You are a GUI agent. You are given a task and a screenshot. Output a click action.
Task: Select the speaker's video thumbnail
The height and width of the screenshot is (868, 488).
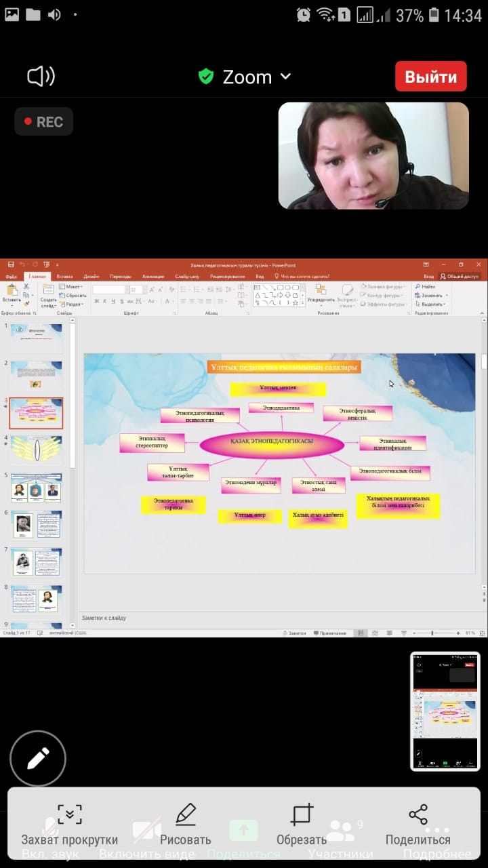click(x=373, y=155)
